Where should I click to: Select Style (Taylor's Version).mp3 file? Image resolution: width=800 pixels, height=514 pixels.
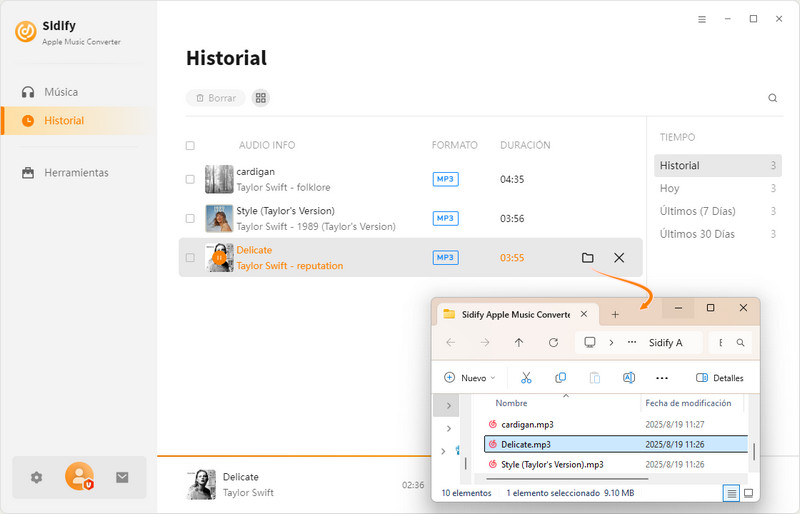click(x=615, y=464)
